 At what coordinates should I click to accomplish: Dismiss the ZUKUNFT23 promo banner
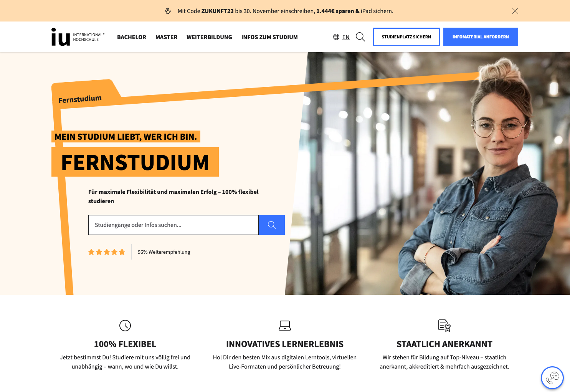pyautogui.click(x=515, y=11)
